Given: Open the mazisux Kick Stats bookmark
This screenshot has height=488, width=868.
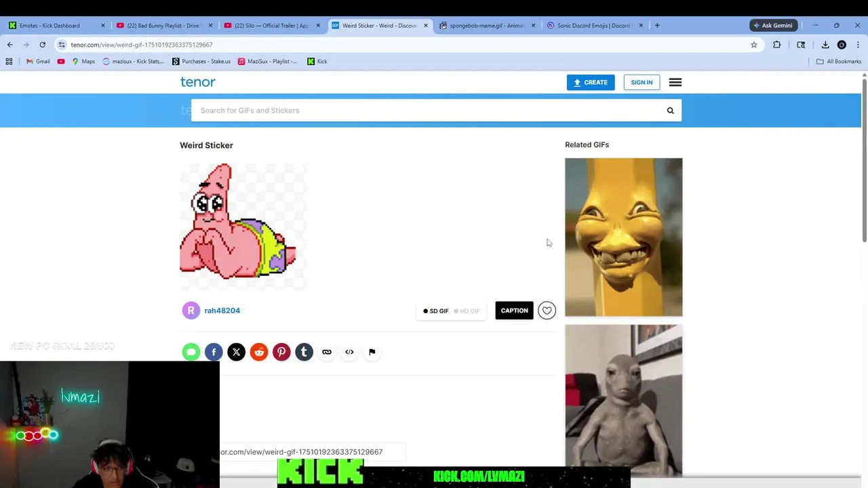Looking at the screenshot, I should (x=134, y=61).
